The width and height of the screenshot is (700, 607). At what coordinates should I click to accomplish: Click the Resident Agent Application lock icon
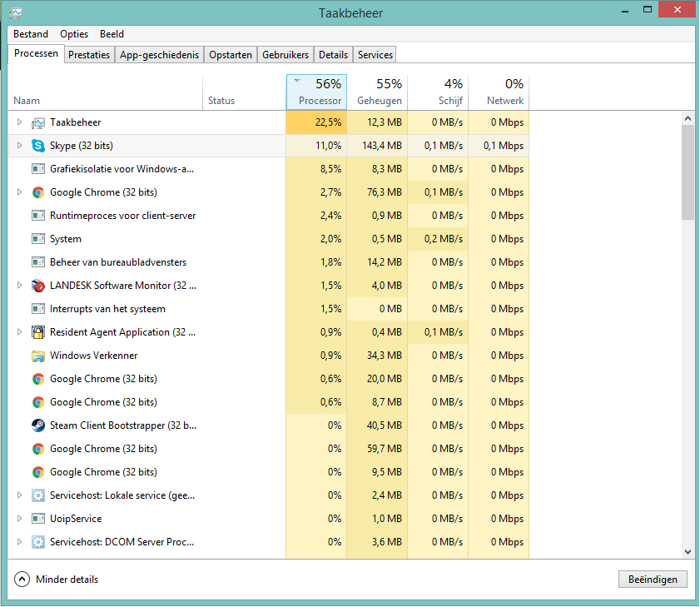[x=38, y=332]
